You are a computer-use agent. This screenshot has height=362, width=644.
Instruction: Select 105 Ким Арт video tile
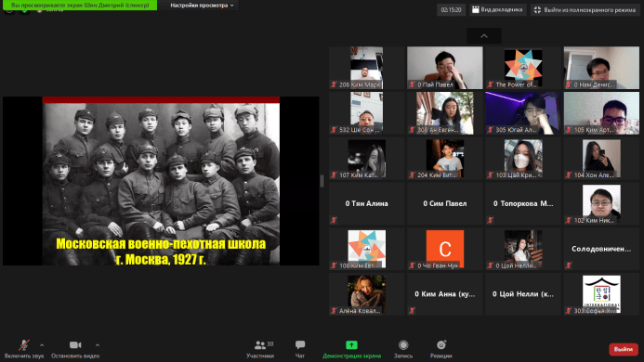tap(601, 113)
